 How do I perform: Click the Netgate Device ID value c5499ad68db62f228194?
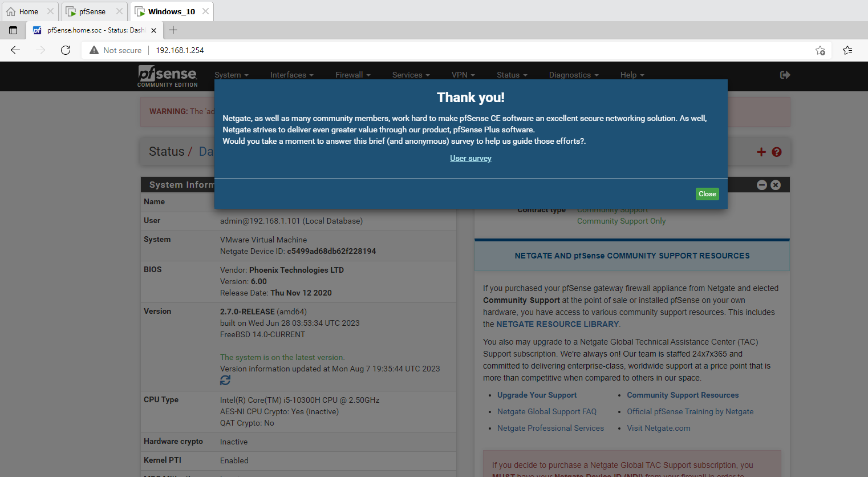coord(331,251)
